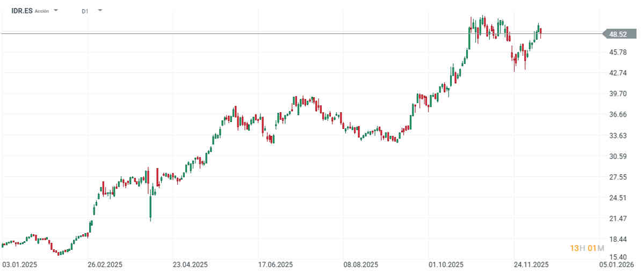Image resolution: width=644 pixels, height=274 pixels.
Task: Expand the D1 timeframe dropdown arrow
Action: (x=100, y=11)
